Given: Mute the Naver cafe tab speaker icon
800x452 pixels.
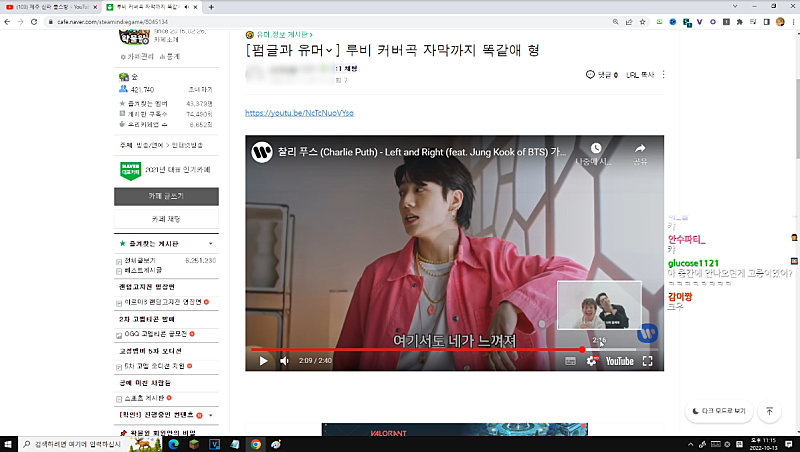Looking at the screenshot, I should click(186, 7).
